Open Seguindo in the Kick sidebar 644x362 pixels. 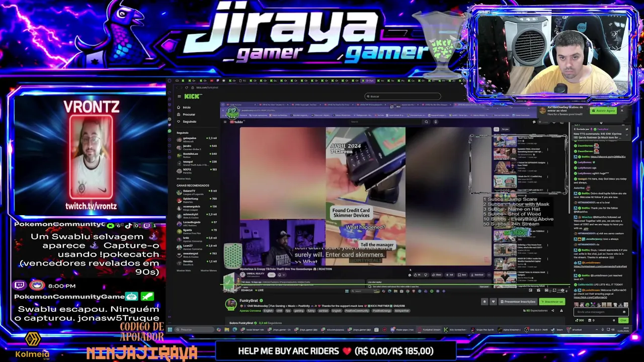click(x=189, y=122)
